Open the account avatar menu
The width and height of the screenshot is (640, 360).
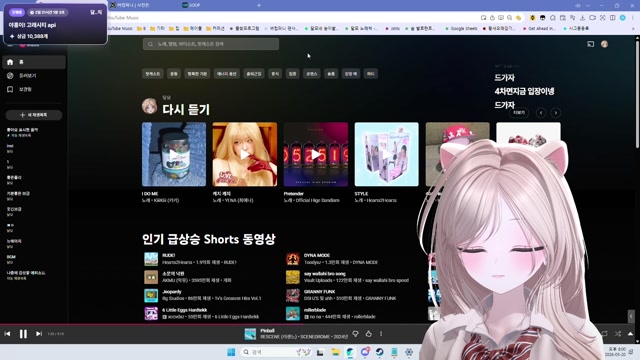coord(604,44)
